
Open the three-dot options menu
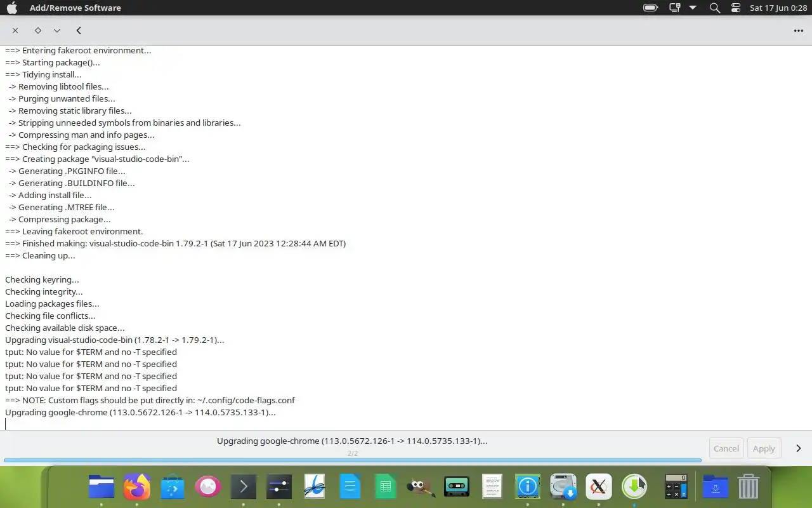pyautogui.click(x=799, y=30)
